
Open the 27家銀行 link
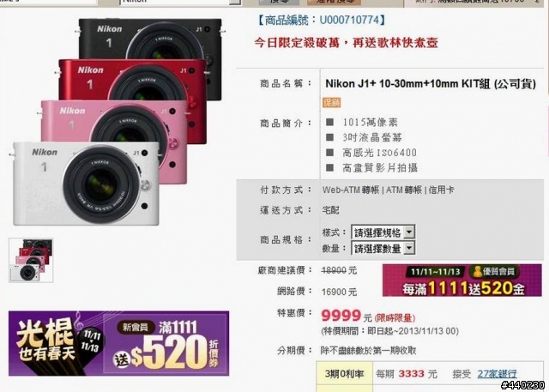click(497, 374)
